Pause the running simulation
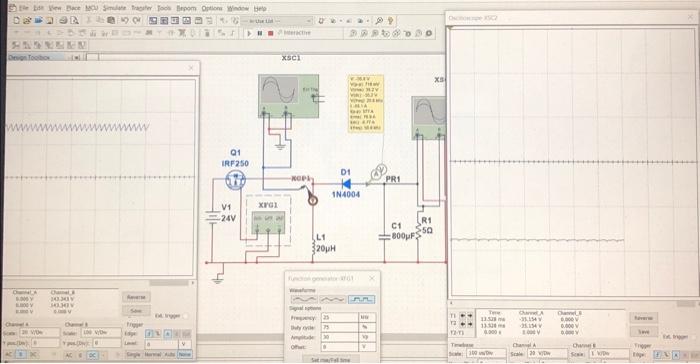700x364 pixels. pyautogui.click(x=260, y=33)
